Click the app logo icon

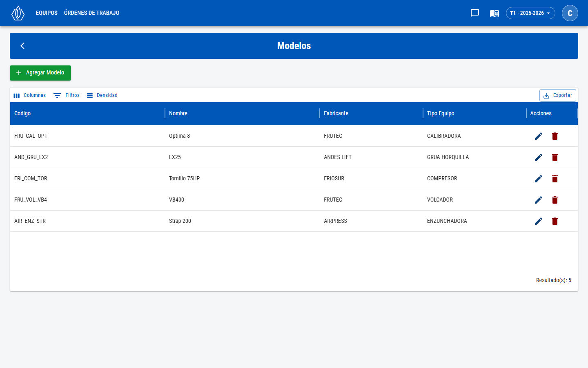coord(18,13)
